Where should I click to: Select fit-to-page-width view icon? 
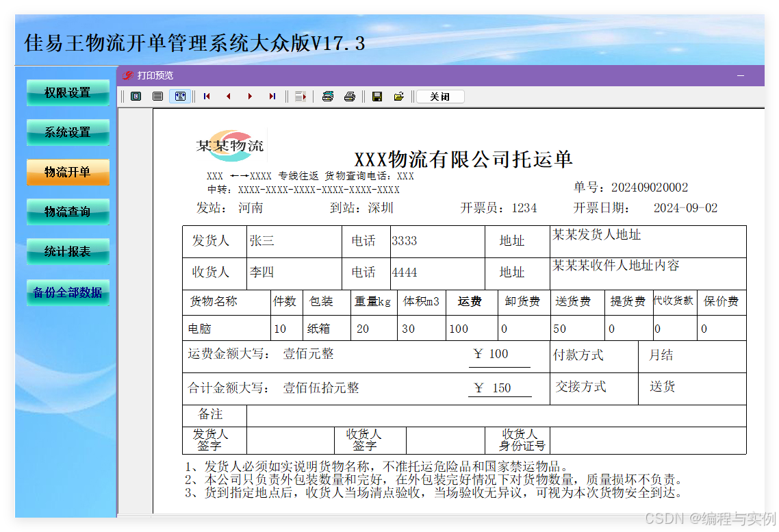coord(180,97)
